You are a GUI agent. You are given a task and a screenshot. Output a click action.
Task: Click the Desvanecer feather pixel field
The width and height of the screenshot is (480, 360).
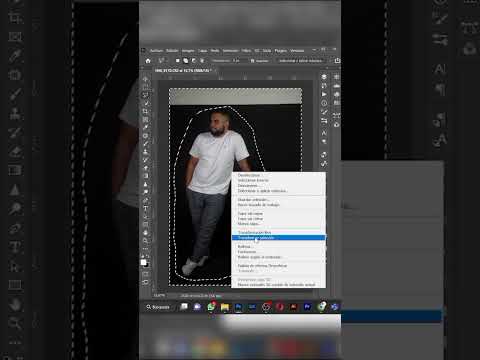click(x=236, y=61)
